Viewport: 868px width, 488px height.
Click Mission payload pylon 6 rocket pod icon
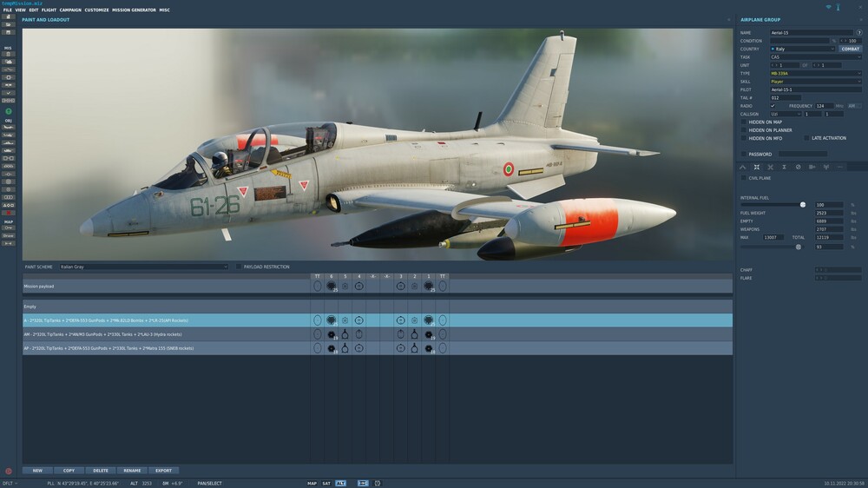click(x=331, y=287)
